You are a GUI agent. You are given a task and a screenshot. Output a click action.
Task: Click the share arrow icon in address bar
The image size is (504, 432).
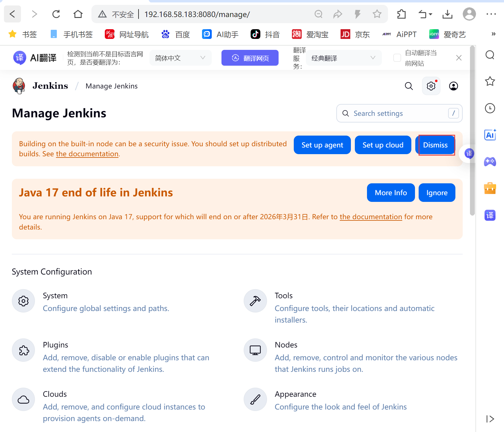pos(338,14)
